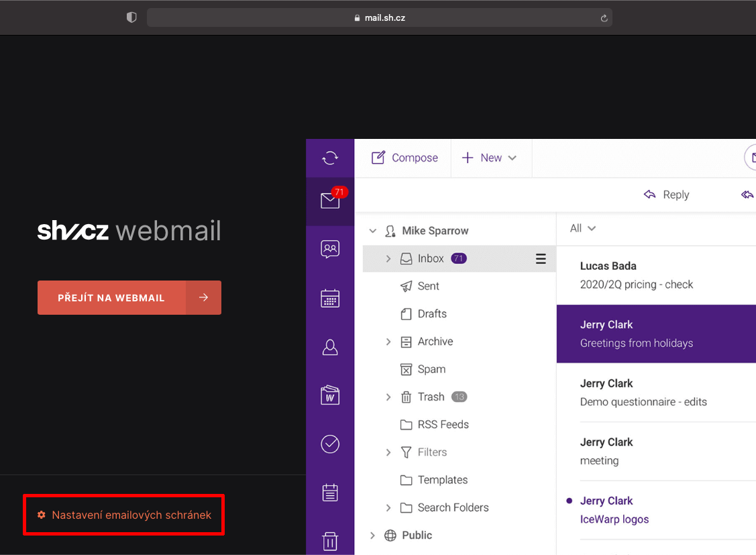756x555 pixels.
Task: Expand the Public folders node
Action: [x=373, y=536]
